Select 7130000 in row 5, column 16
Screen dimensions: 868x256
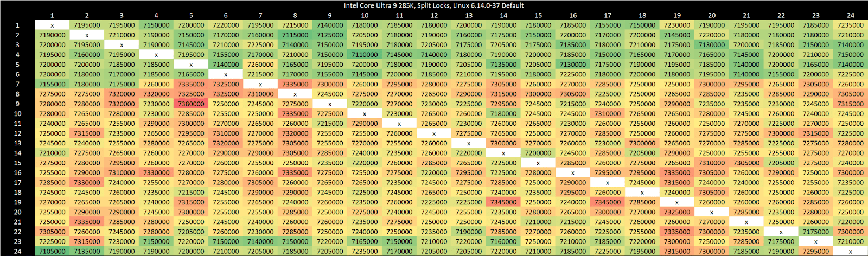point(573,64)
